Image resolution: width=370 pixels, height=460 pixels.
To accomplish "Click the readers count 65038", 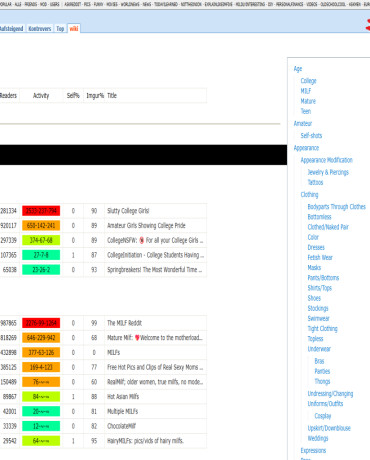I will pyautogui.click(x=10, y=270).
